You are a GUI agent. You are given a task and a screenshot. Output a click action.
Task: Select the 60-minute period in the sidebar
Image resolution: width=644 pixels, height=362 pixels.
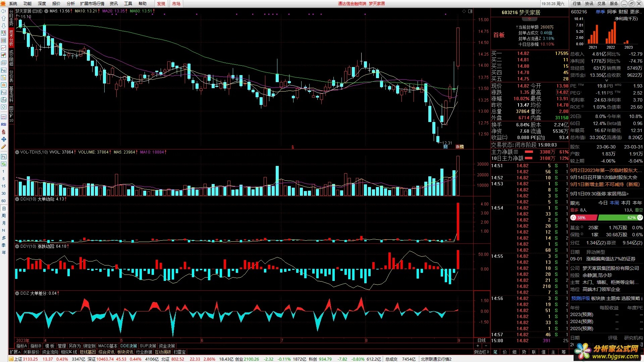coord(4,201)
